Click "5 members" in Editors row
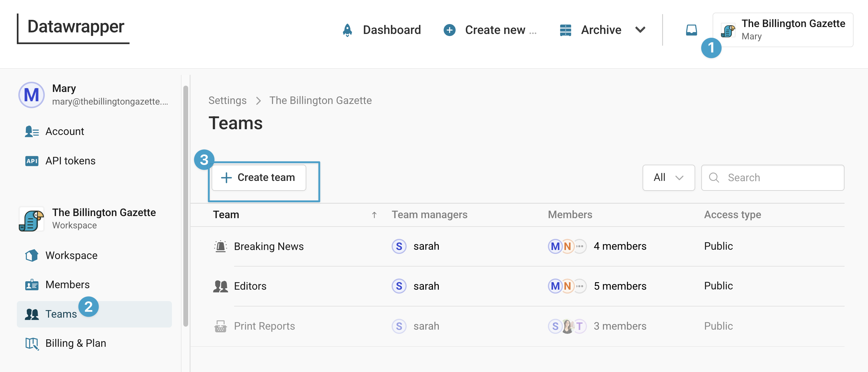The width and height of the screenshot is (868, 372). (x=620, y=286)
